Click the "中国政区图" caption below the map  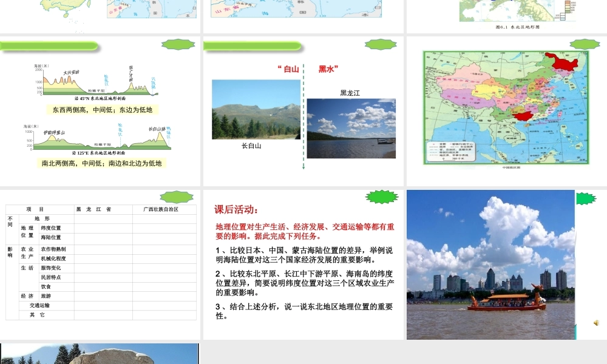pyautogui.click(x=511, y=167)
